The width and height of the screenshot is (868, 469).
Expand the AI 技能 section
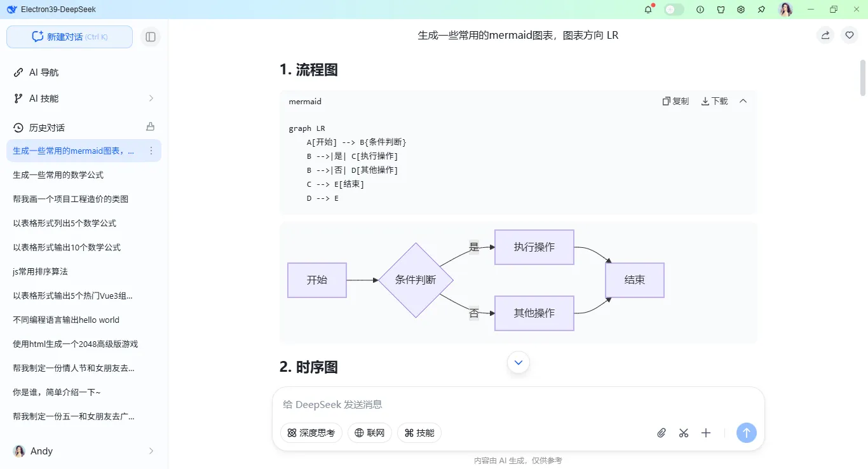tap(83, 99)
